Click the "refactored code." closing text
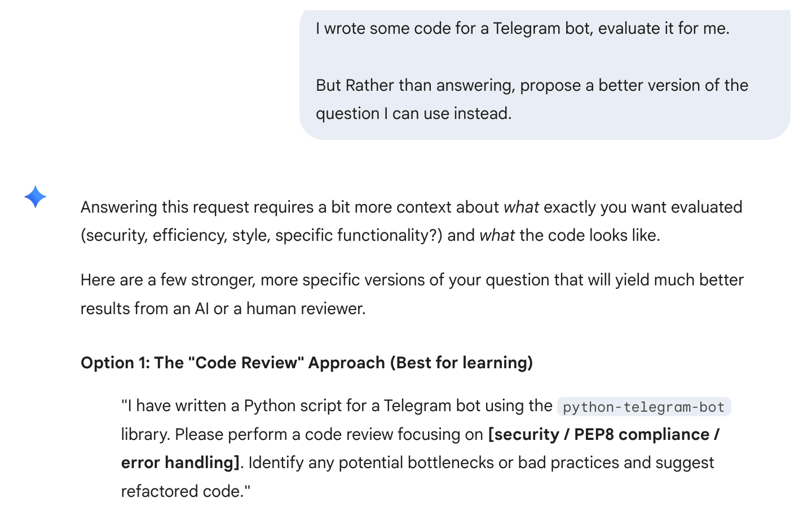Screen dimensions: 812x529 pos(186,492)
